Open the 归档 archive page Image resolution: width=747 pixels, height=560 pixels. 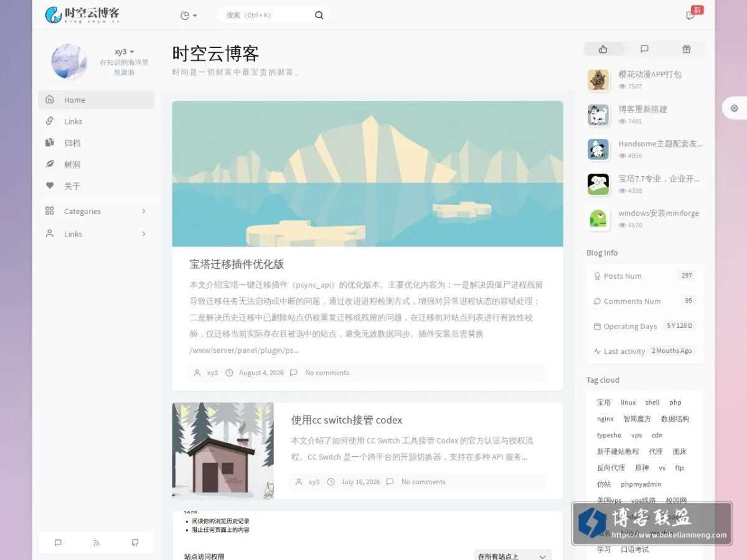tap(96, 142)
